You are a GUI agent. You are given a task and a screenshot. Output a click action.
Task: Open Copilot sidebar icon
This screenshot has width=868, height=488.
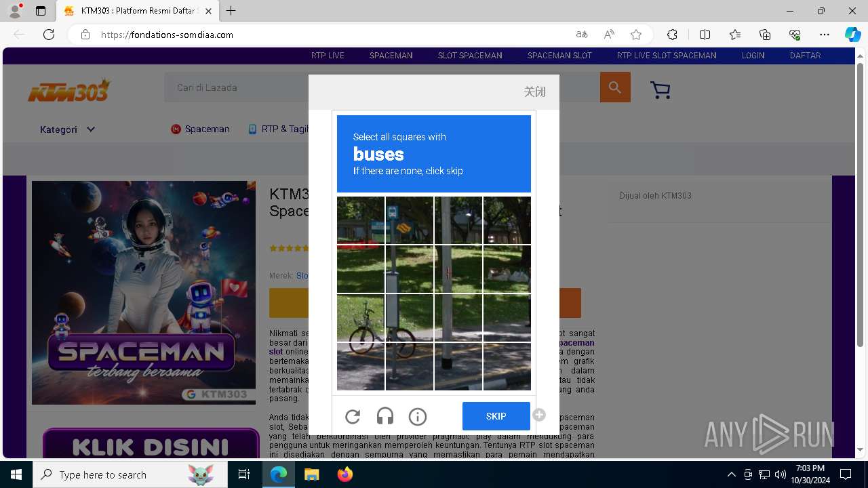(852, 35)
